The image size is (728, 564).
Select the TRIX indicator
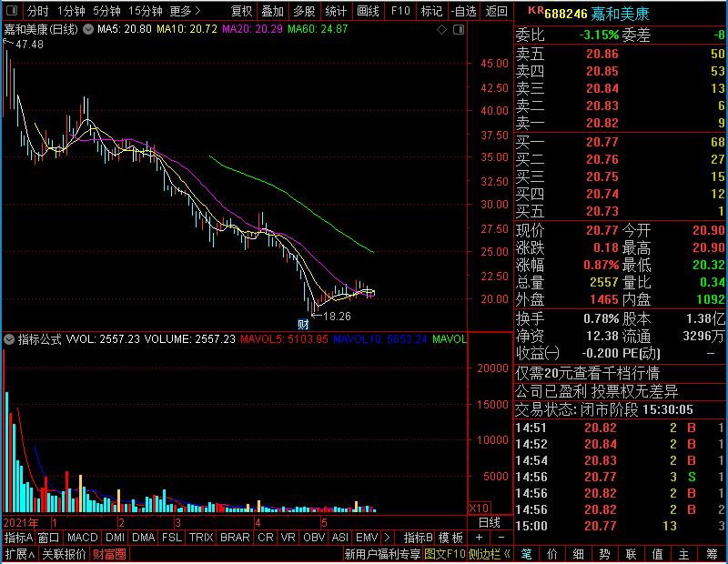(x=201, y=538)
